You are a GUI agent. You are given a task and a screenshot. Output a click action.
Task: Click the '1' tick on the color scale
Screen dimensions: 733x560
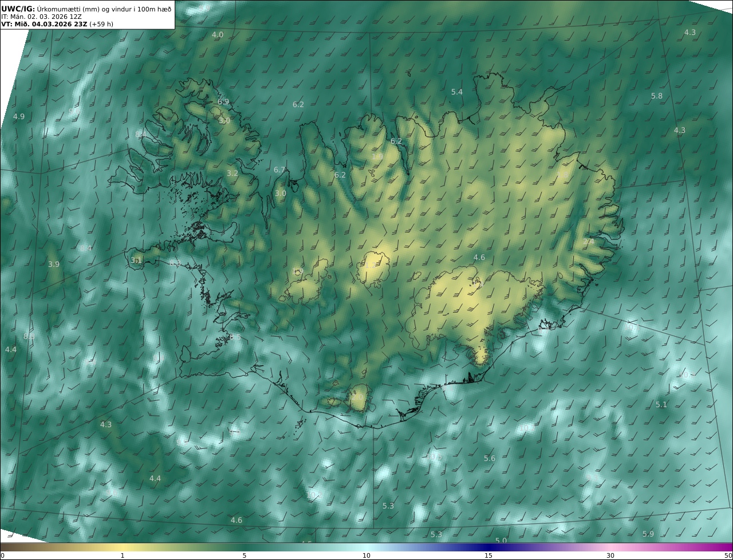click(x=123, y=555)
